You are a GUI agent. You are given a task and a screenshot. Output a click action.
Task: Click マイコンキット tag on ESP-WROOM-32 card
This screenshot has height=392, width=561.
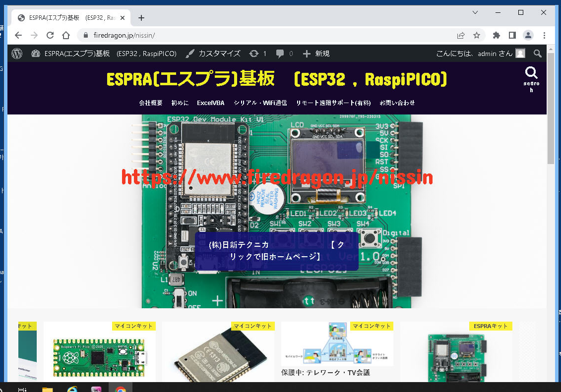tap(252, 326)
